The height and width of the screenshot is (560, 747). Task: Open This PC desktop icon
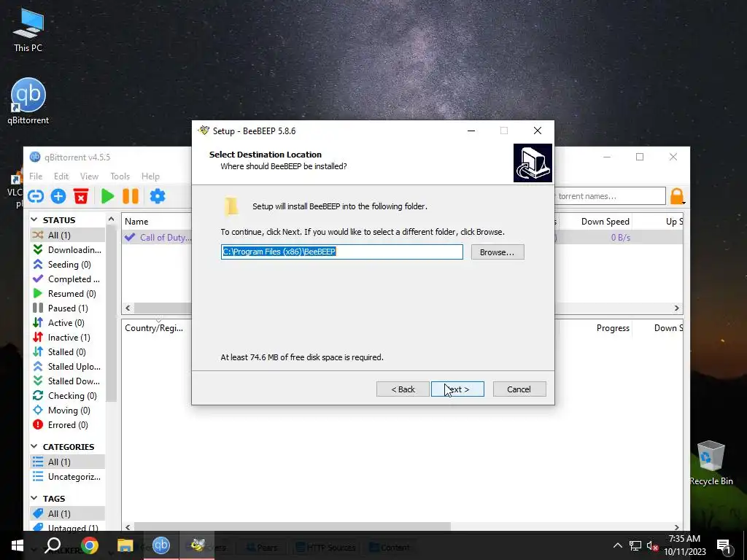(x=28, y=31)
